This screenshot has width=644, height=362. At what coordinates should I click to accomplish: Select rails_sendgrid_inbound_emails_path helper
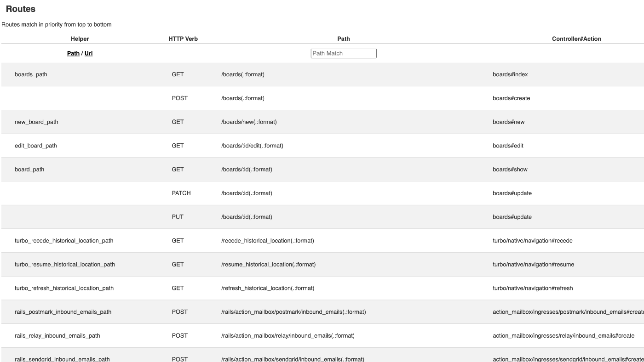coord(62,359)
